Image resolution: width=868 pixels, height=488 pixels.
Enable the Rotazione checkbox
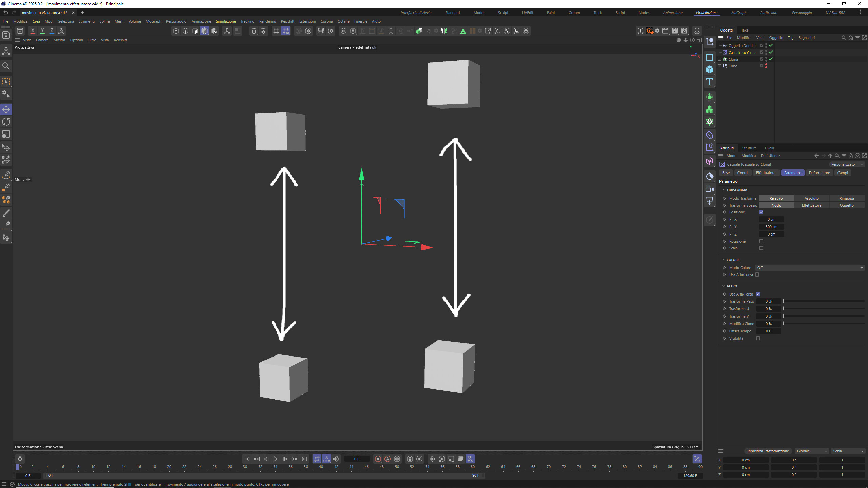(x=761, y=241)
